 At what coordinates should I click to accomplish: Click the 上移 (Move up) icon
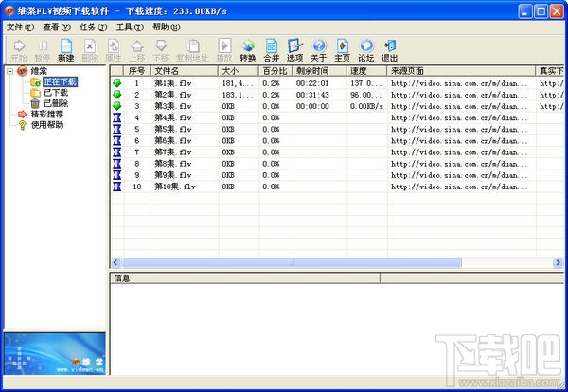tap(137, 50)
